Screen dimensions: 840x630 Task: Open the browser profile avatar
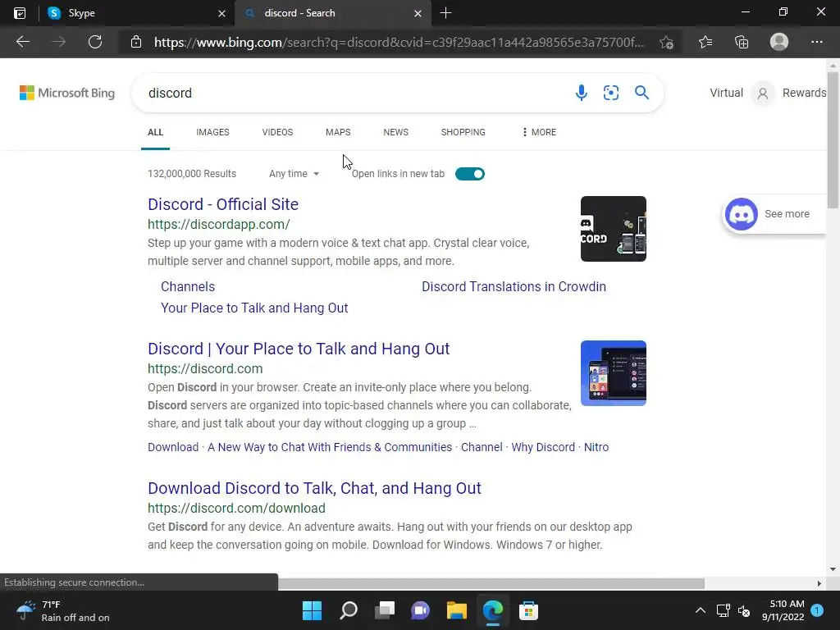tap(779, 42)
